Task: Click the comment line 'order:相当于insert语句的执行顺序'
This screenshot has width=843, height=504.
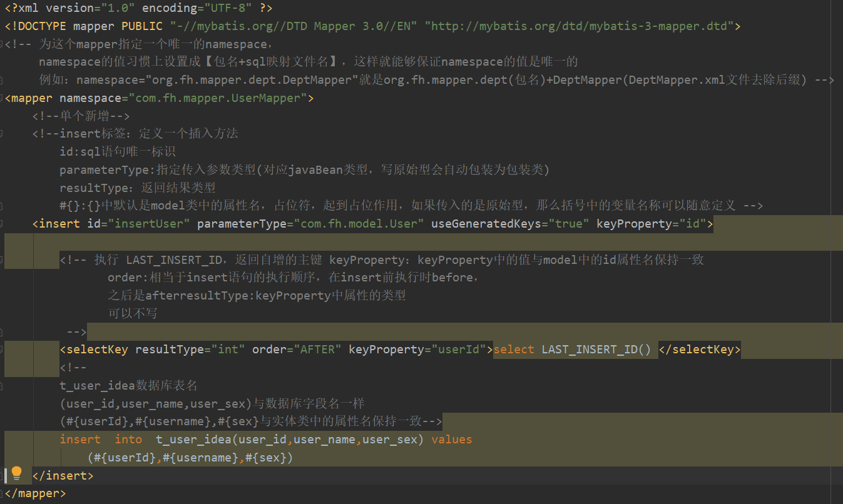Action: [x=294, y=277]
